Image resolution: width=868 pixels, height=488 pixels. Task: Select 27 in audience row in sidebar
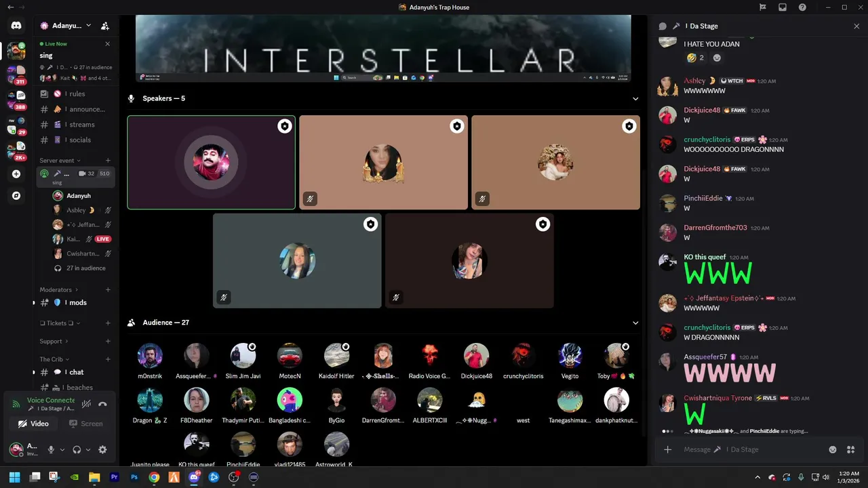pyautogui.click(x=81, y=268)
